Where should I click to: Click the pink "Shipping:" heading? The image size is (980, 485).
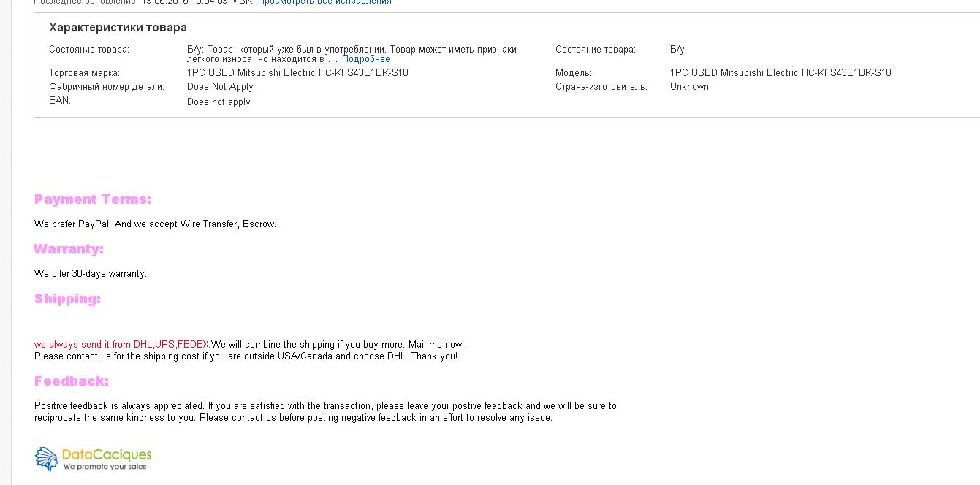(x=67, y=299)
